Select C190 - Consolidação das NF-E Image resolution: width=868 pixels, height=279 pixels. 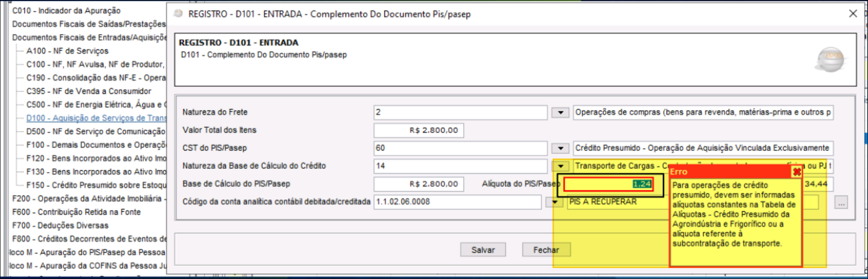coord(96,78)
